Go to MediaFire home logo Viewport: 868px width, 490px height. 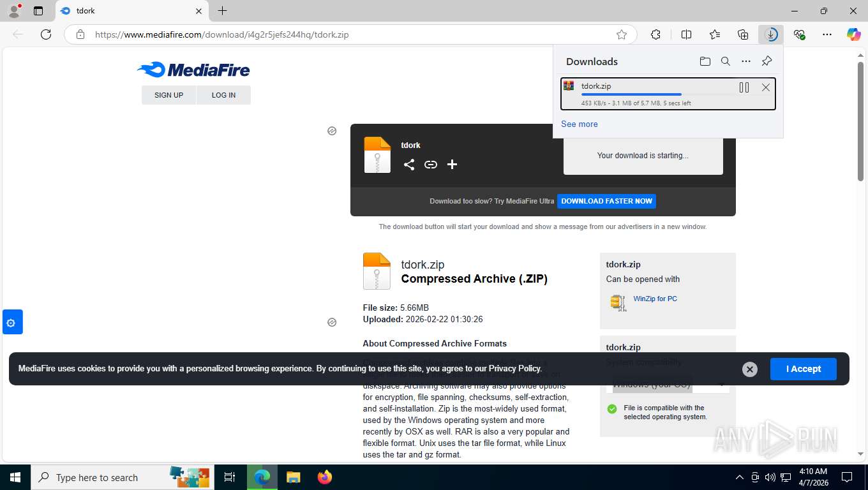[193, 70]
